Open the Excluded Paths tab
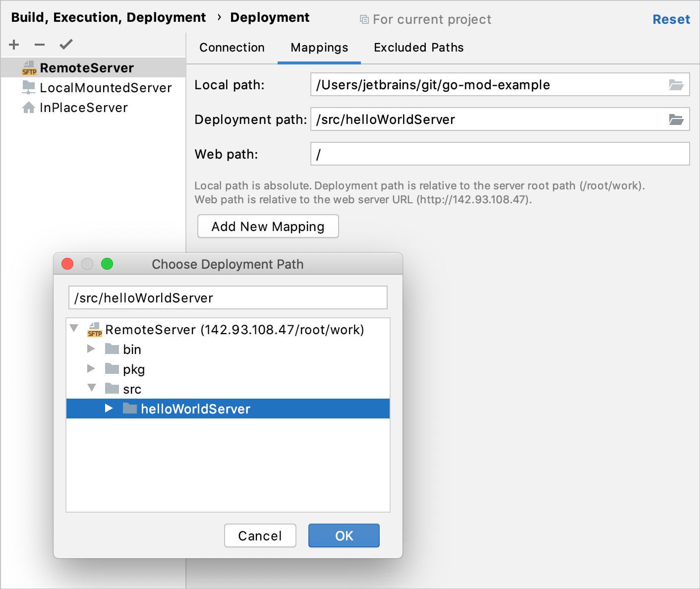The height and width of the screenshot is (589, 700). tap(418, 47)
